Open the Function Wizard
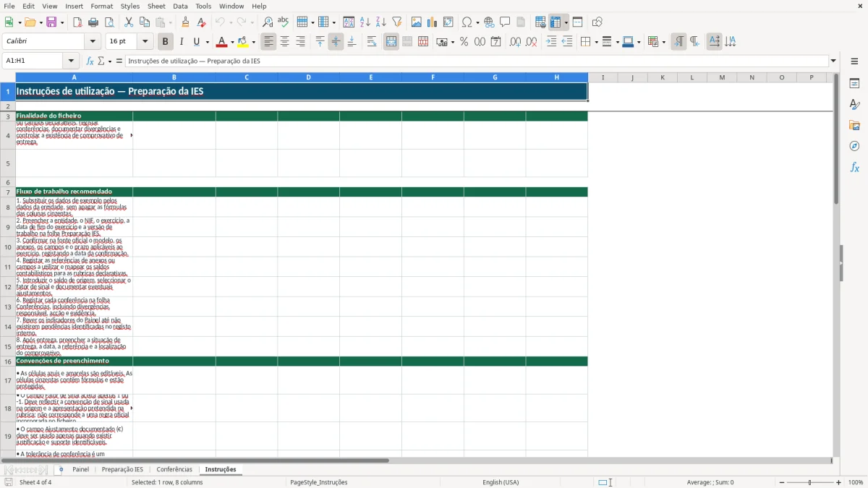This screenshot has height=488, width=868. [x=90, y=61]
